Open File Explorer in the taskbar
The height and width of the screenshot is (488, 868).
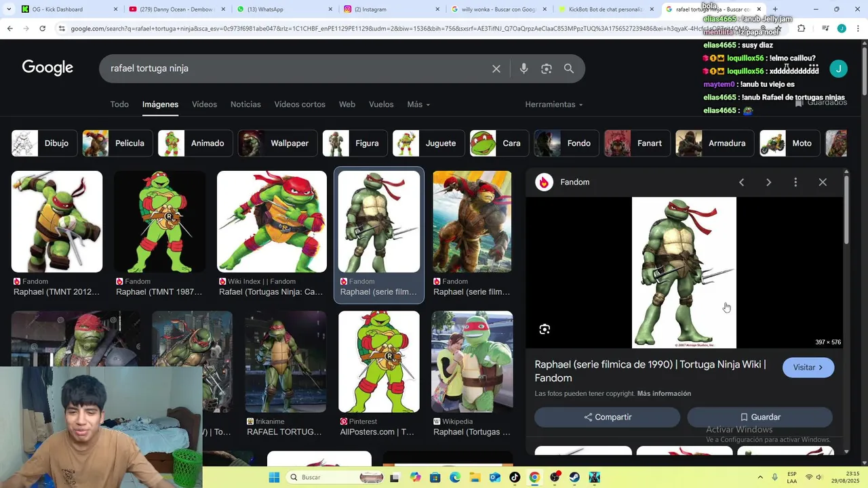[x=475, y=477]
